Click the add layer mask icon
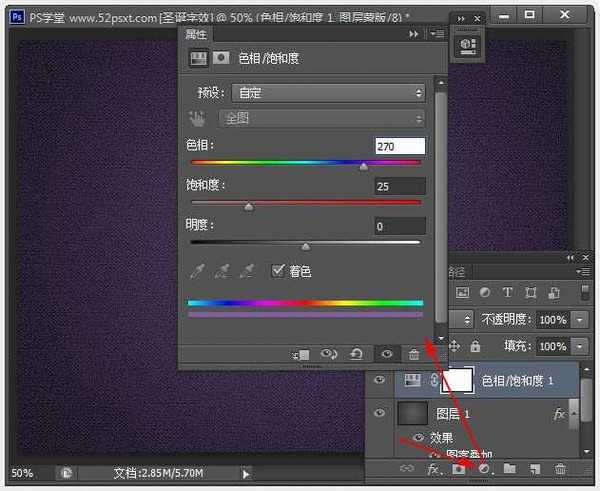Screen dimensions: 600x491 (460, 468)
